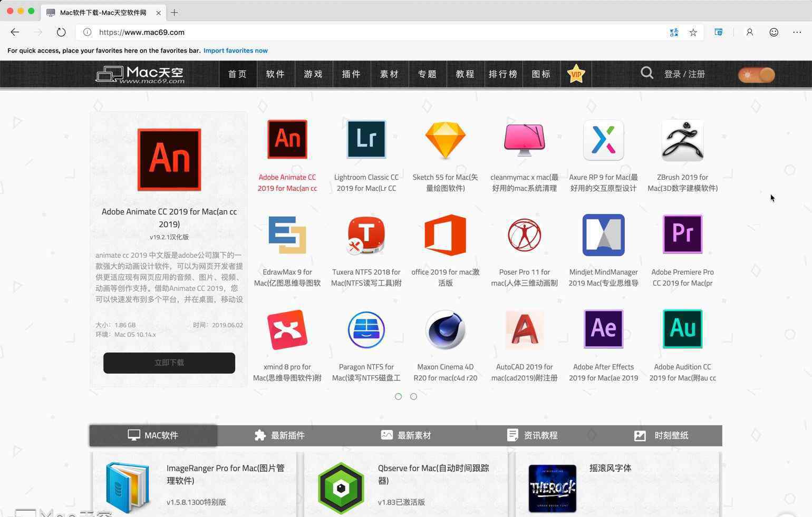The image size is (812, 517).
Task: Switch to 时刻壁纸 tab
Action: pyautogui.click(x=659, y=435)
